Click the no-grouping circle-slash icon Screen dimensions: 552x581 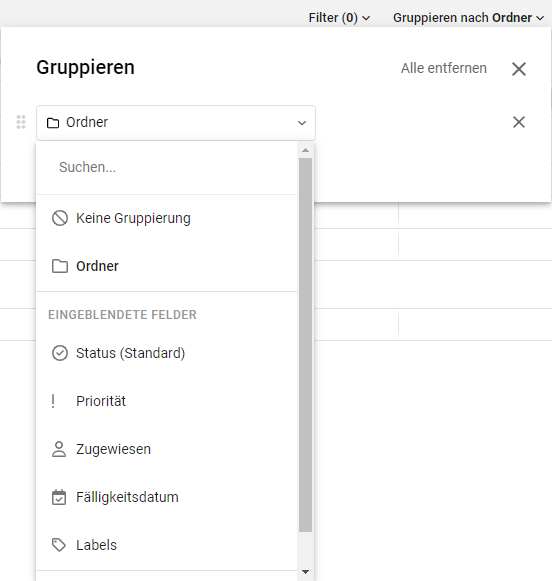[x=60, y=218]
